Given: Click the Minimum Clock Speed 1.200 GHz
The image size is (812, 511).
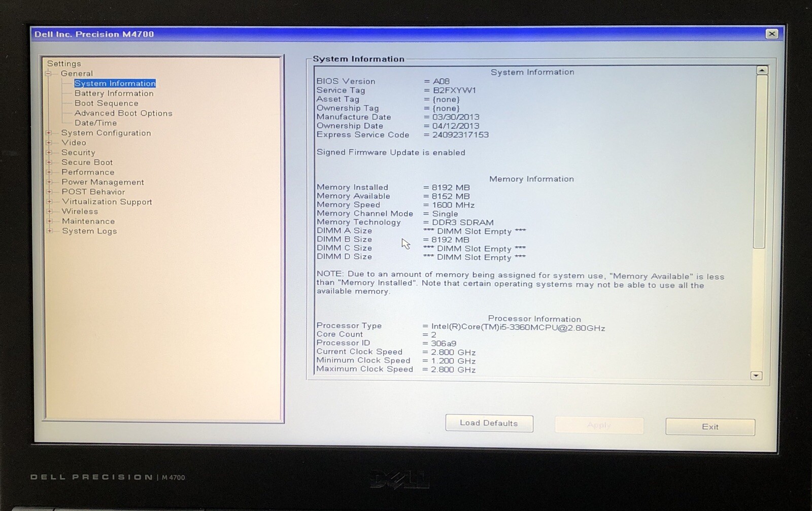Looking at the screenshot, I should click(x=453, y=361).
